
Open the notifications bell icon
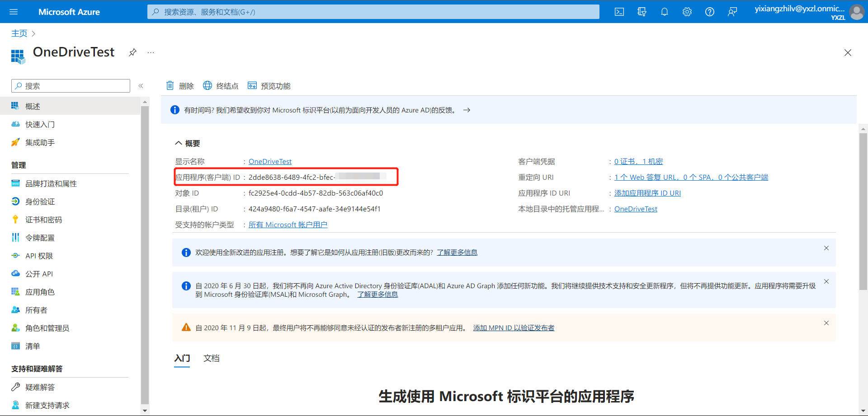[x=665, y=12]
